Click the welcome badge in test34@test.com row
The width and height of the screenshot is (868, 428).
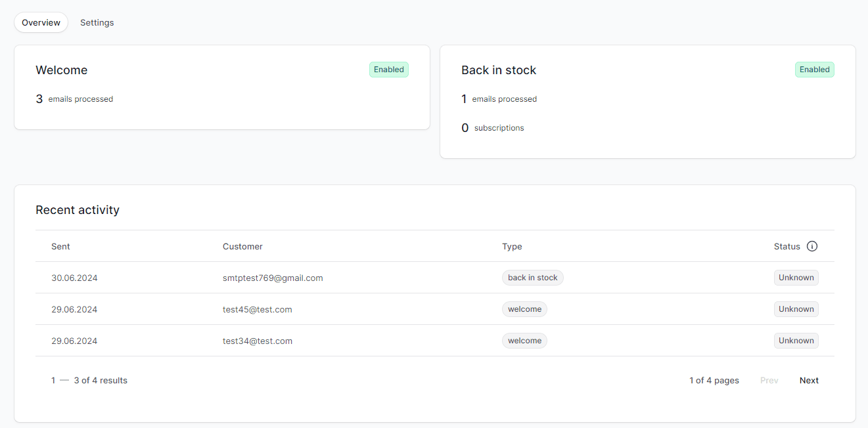point(524,341)
